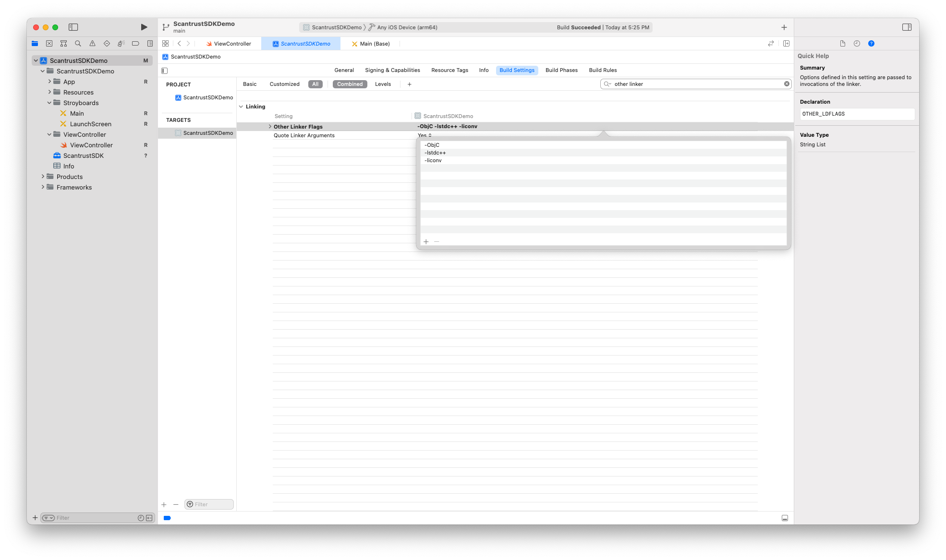
Task: Add a new linker flag entry
Action: click(426, 241)
